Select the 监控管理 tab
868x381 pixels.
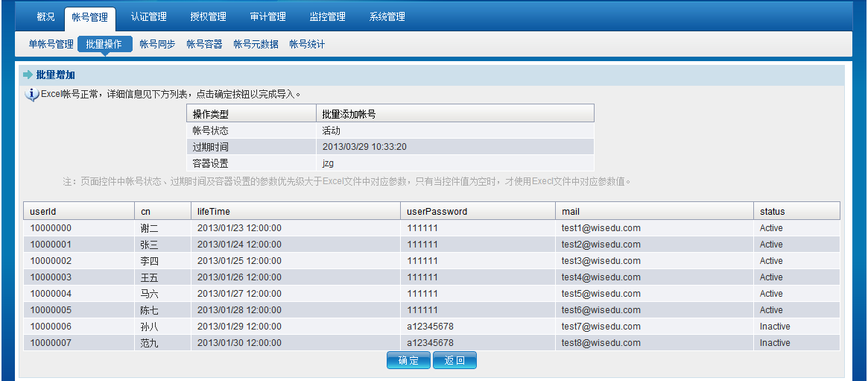(327, 17)
